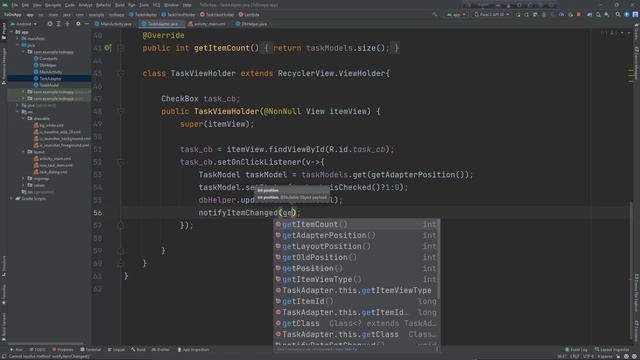Open the Pixel device selector dropdown

point(491,14)
